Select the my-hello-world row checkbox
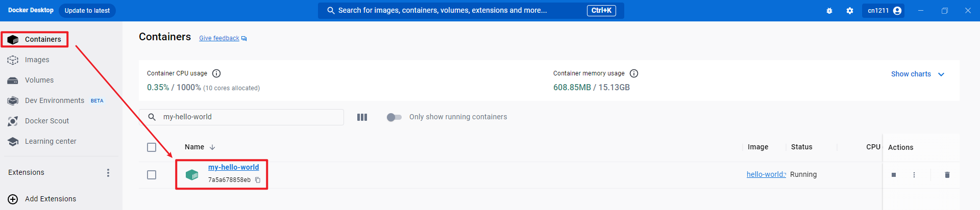 [x=152, y=175]
